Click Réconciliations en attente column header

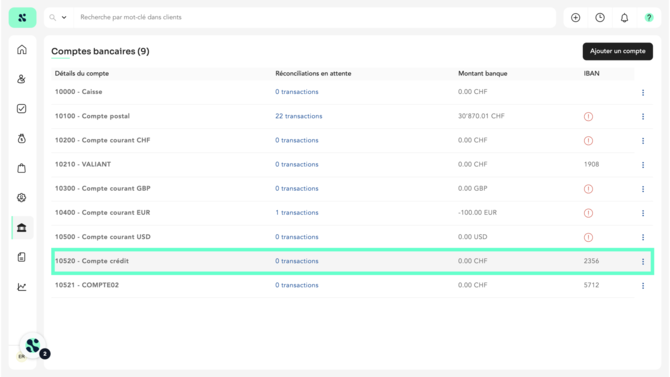pos(313,74)
